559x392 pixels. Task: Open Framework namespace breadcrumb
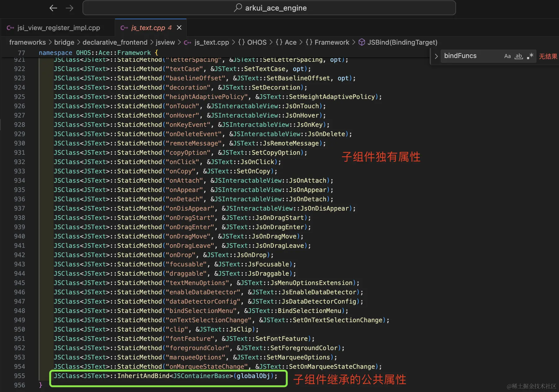(x=332, y=42)
